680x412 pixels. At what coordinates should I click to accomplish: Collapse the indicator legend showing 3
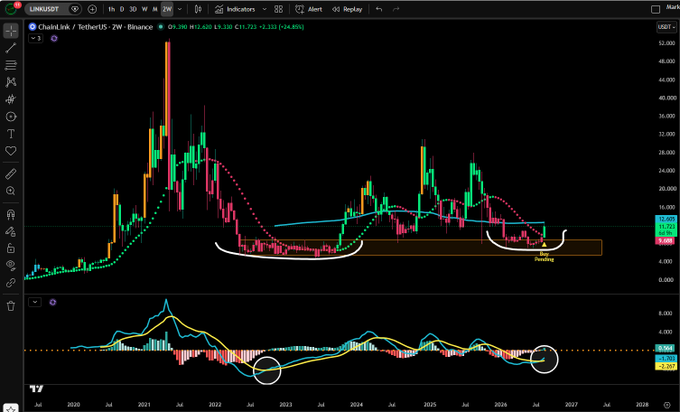coord(36,39)
